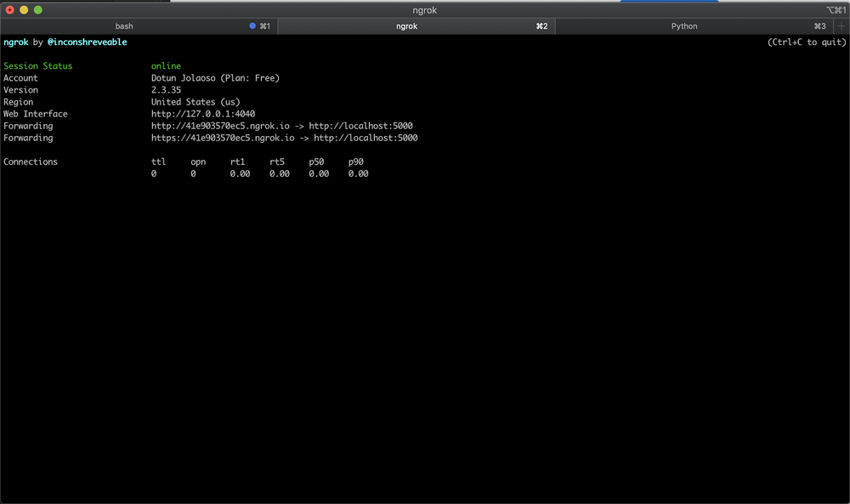Click the Session Status label
This screenshot has width=850, height=504.
tap(38, 66)
